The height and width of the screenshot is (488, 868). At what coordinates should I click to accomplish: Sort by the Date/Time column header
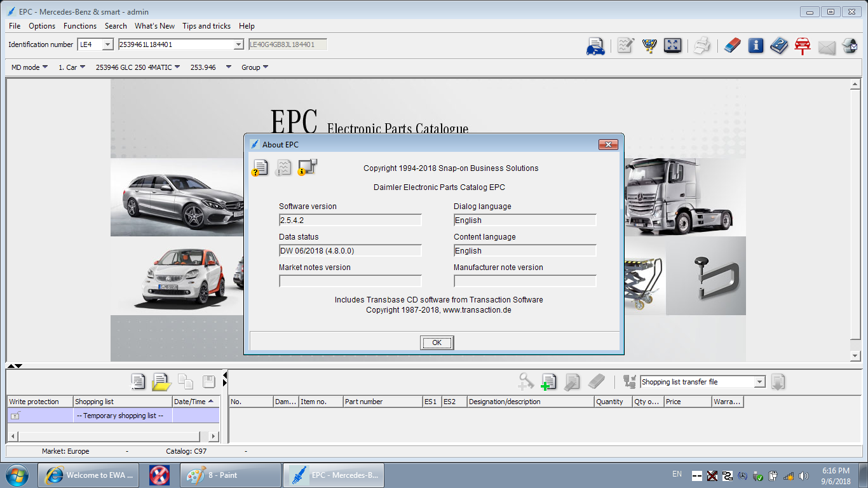(x=195, y=402)
